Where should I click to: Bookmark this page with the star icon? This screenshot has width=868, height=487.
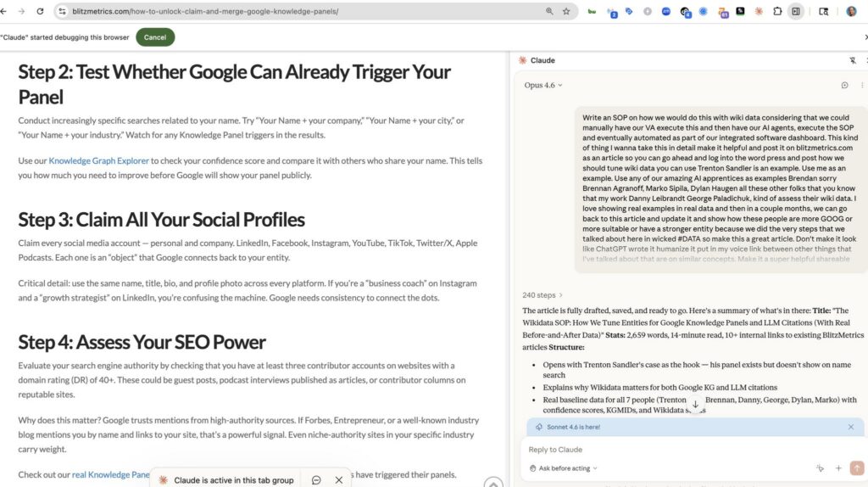pyautogui.click(x=566, y=12)
